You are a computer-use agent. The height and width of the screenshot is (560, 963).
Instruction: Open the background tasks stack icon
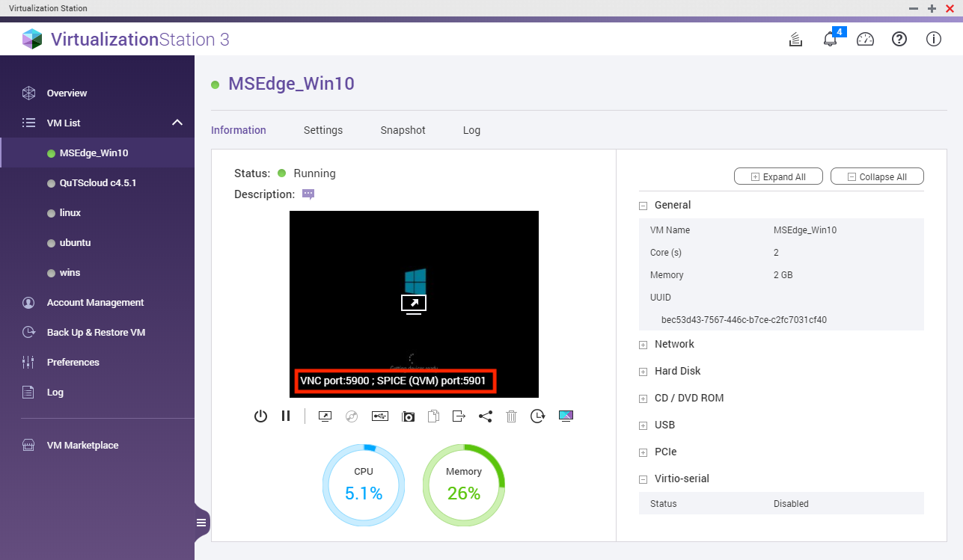pyautogui.click(x=796, y=39)
